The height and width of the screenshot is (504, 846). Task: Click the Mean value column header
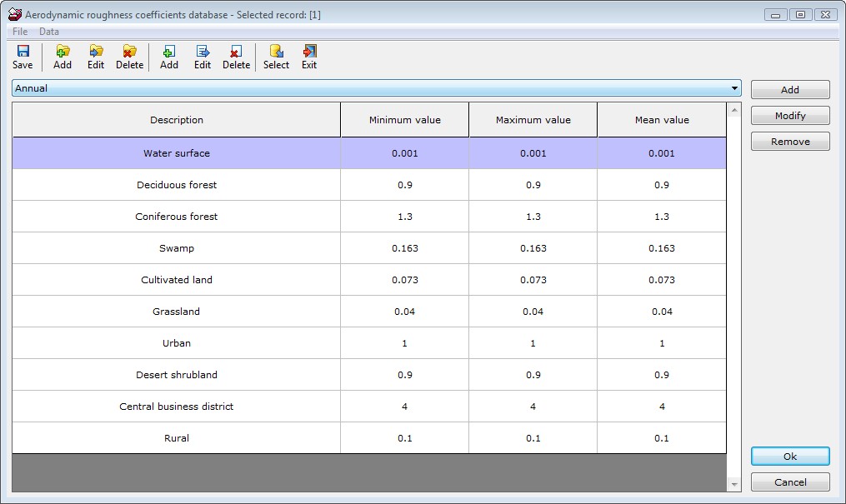point(662,120)
